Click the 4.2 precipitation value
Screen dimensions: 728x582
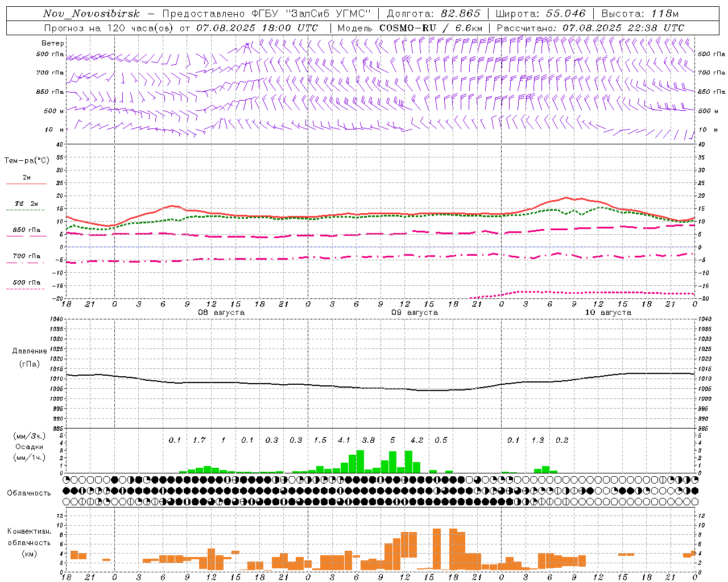tap(417, 440)
